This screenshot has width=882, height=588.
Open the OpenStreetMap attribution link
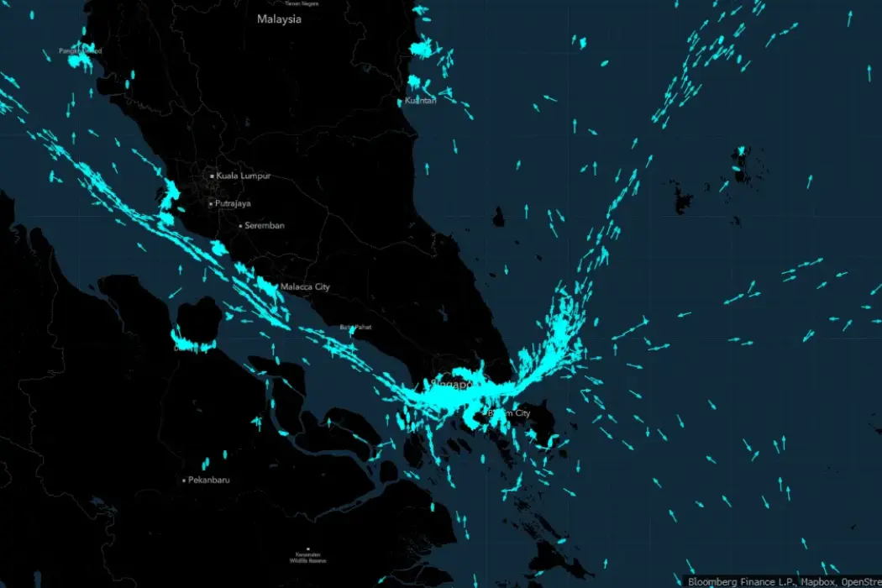pos(859,581)
